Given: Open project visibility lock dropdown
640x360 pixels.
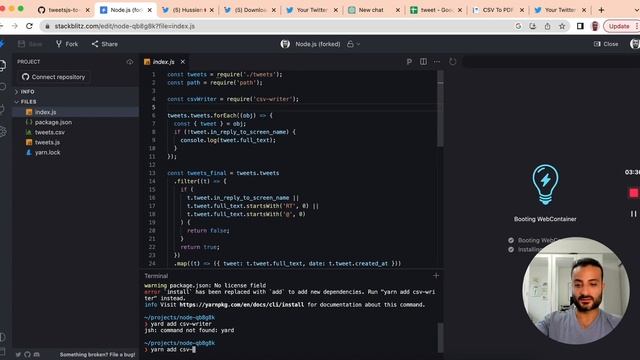Looking at the screenshot, I should (x=353, y=44).
